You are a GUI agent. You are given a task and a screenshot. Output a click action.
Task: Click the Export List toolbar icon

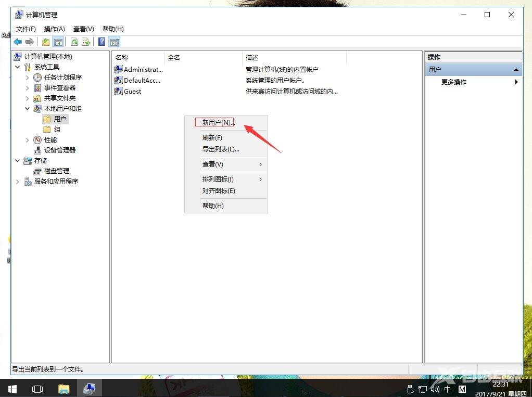[x=86, y=42]
